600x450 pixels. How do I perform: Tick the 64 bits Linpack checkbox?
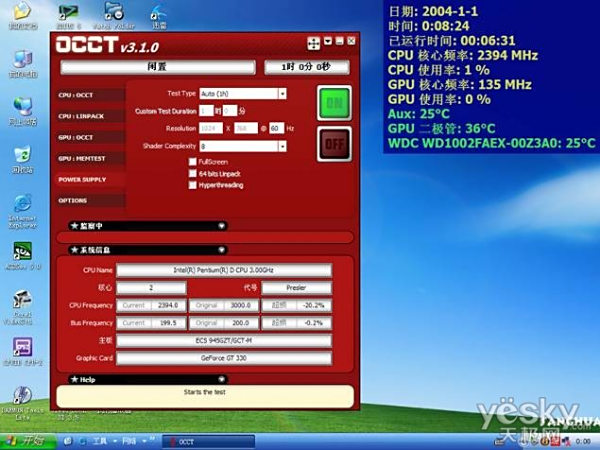click(192, 174)
